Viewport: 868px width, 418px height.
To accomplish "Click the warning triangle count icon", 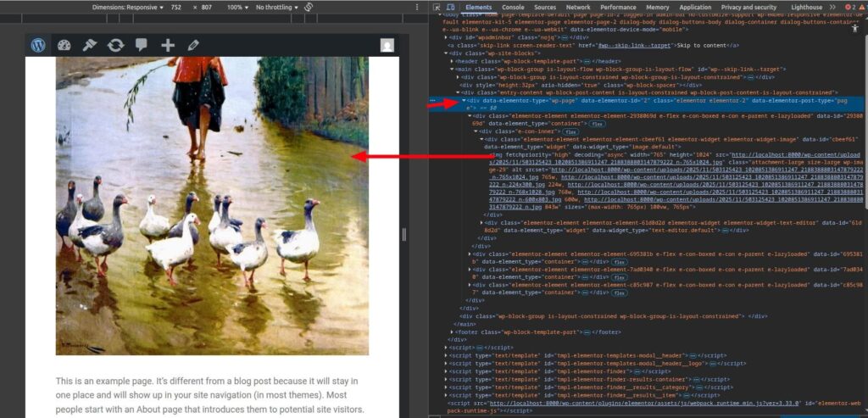I will 862,7.
